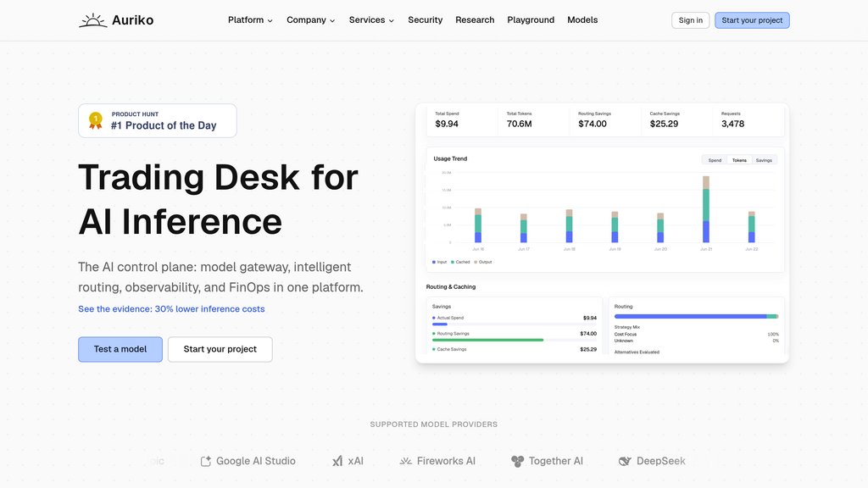Open the #1 Product of the Day badge
Image resolution: width=868 pixels, height=488 pixels.
157,120
